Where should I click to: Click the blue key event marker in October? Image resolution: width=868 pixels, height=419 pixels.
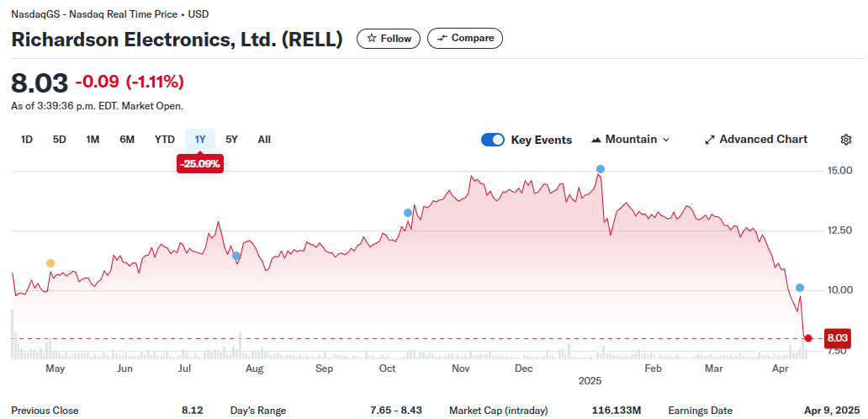coord(408,213)
